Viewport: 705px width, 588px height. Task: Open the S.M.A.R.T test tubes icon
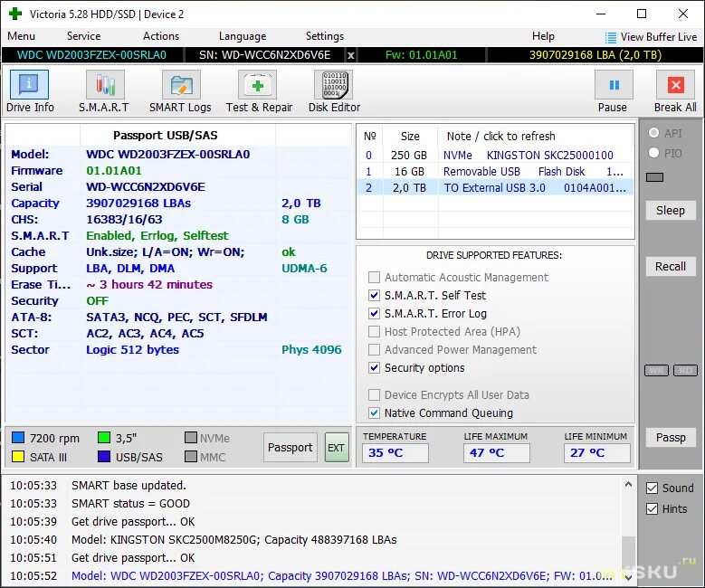pyautogui.click(x=105, y=84)
